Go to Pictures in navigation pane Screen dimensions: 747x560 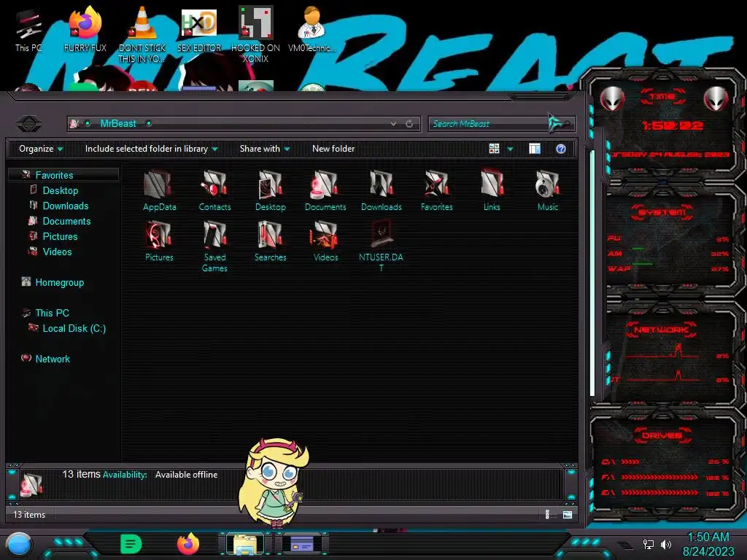tap(60, 236)
